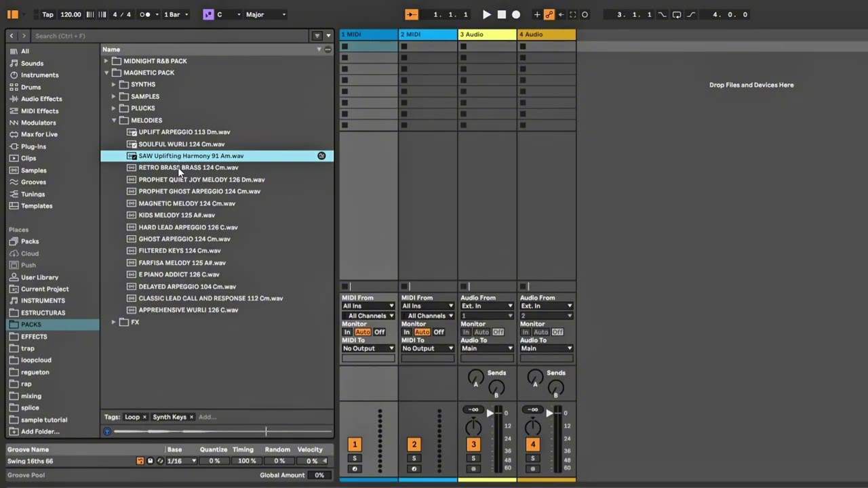Screen dimensions: 868x488
Task: Toggle the browser preview headphone button
Action: point(107,431)
